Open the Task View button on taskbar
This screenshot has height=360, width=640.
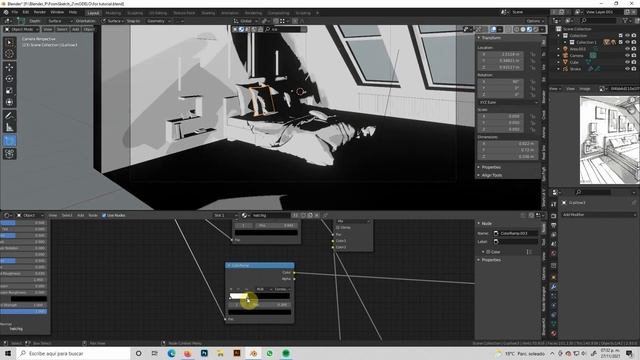[x=155, y=353]
